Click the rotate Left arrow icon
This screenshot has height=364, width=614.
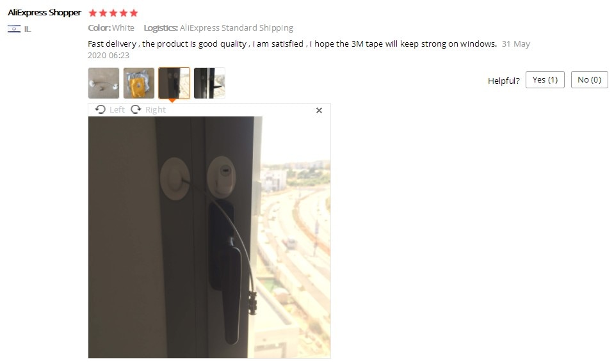101,109
